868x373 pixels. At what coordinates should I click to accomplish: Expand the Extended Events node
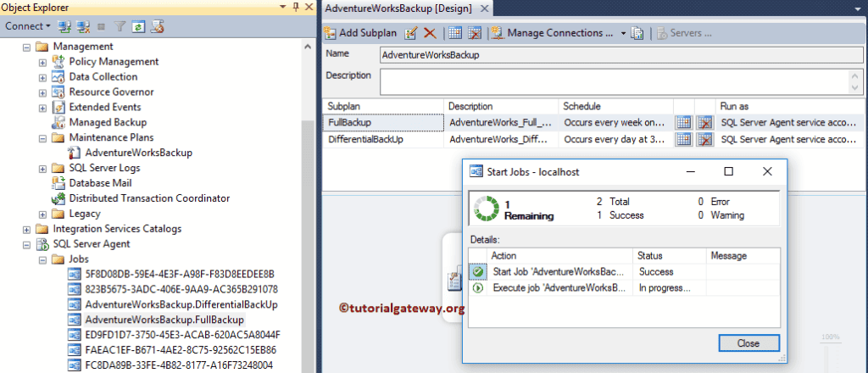tap(42, 108)
